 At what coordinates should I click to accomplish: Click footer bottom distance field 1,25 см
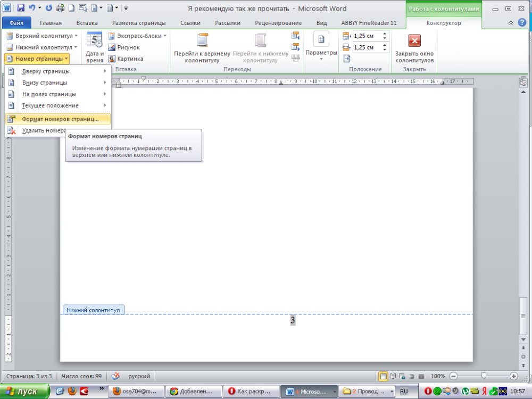(x=367, y=47)
